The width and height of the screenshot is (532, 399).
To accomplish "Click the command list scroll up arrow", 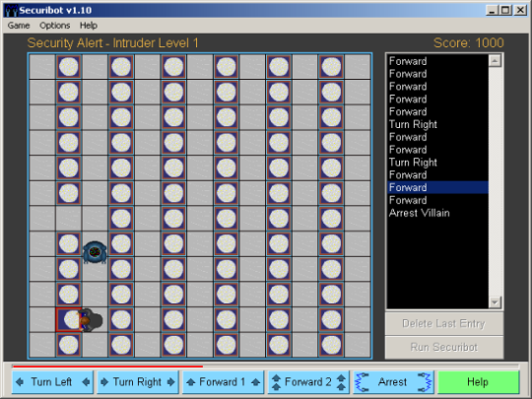I will pyautogui.click(x=495, y=61).
